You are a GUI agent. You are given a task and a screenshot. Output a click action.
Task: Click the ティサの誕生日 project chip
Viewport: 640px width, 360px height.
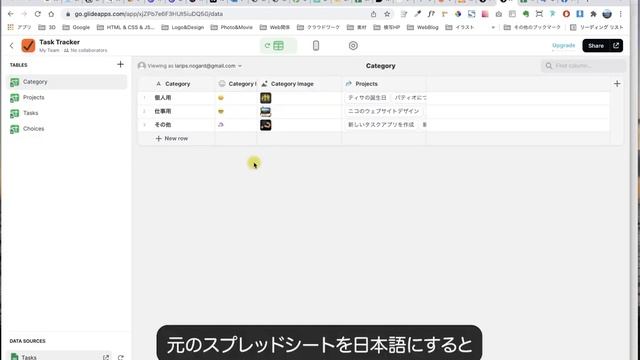pos(367,98)
